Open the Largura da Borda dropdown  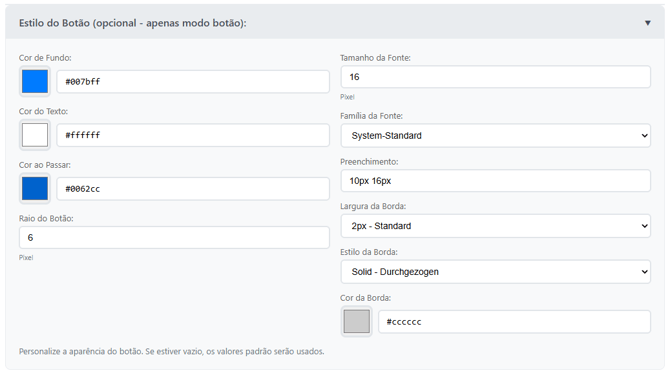click(x=496, y=226)
